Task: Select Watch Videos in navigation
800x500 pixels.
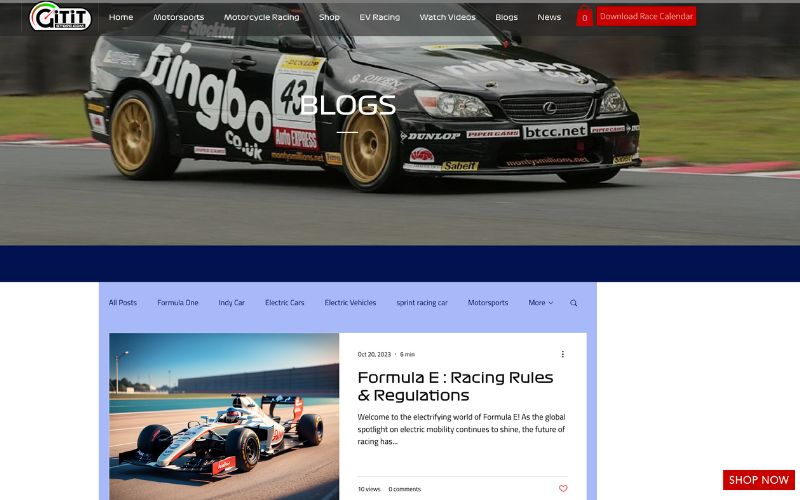Action: (447, 17)
